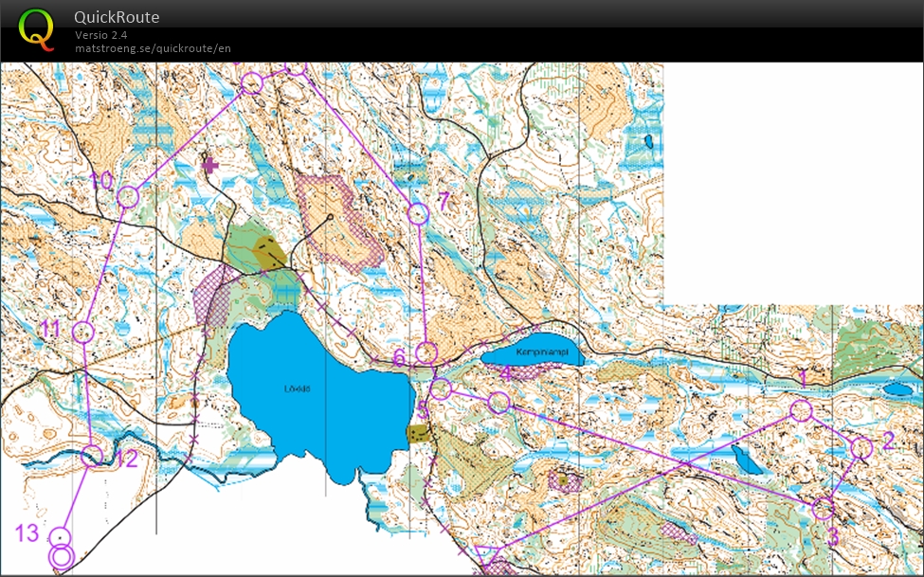Click the QuickRoute title text
This screenshot has width=924, height=577.
pyautogui.click(x=117, y=17)
